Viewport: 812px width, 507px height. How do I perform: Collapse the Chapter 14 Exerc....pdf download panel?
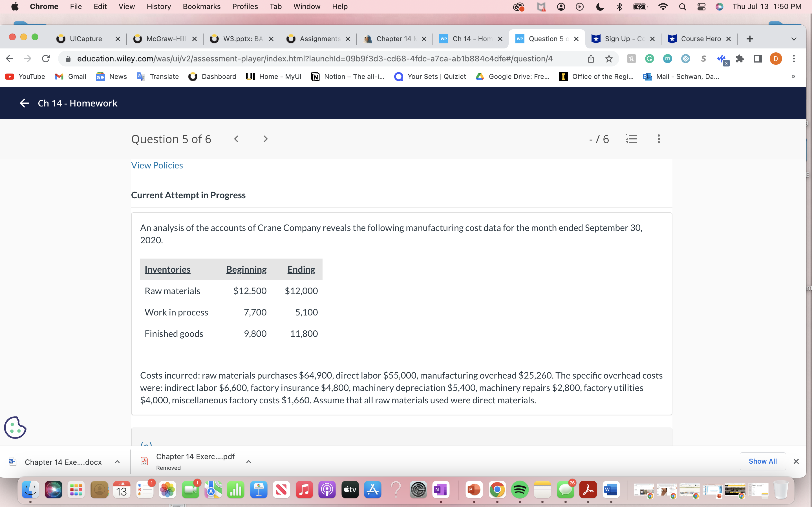coord(249,461)
